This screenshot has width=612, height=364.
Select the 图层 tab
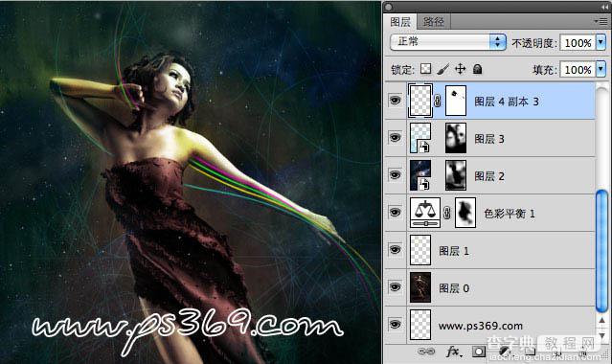400,22
